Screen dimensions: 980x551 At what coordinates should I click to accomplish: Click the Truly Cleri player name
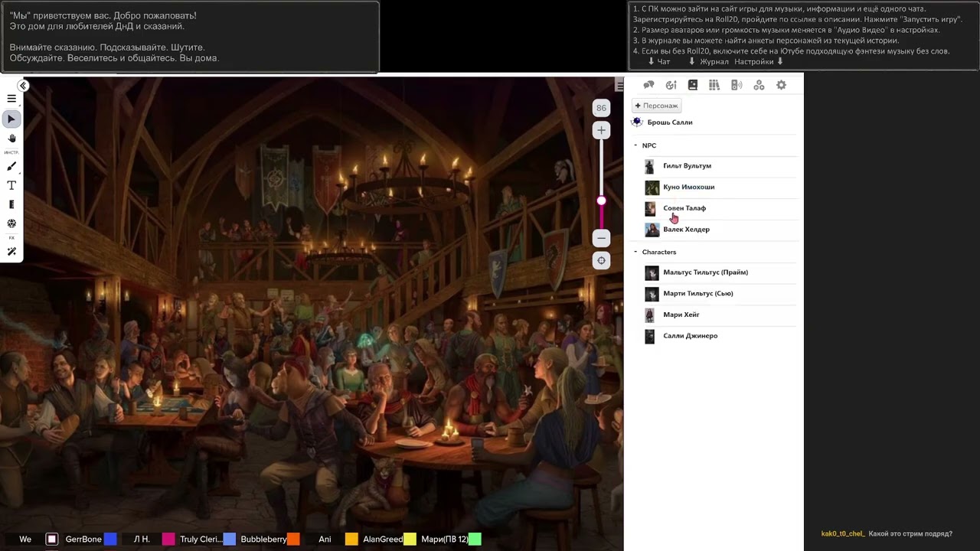[x=201, y=540]
